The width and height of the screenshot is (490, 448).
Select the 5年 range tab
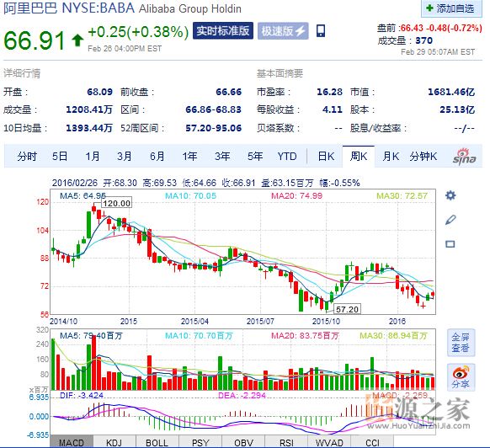(x=255, y=156)
